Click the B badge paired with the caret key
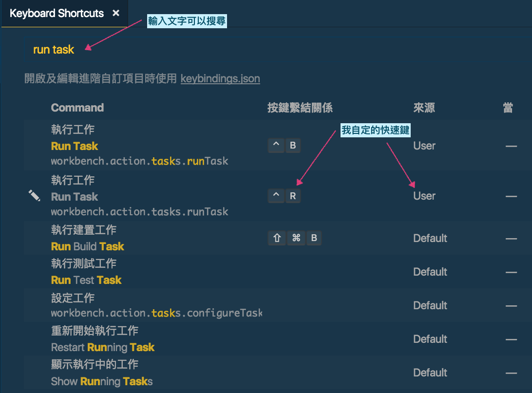 294,145
